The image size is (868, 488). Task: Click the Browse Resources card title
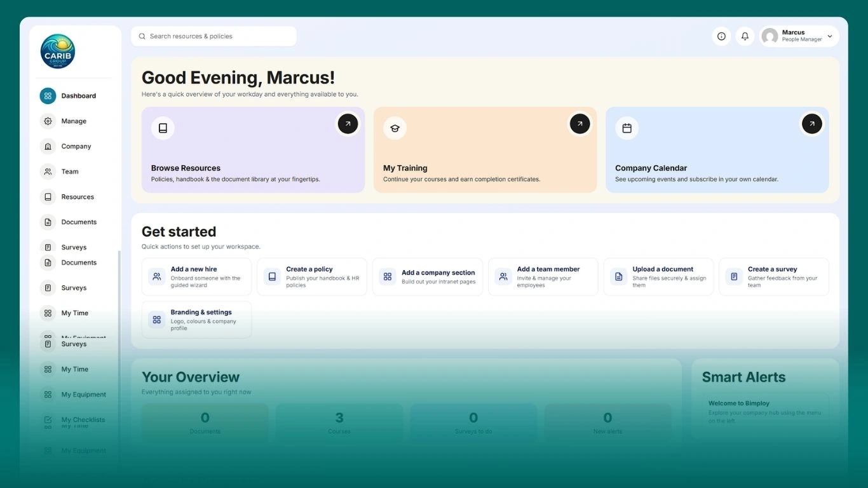coord(186,168)
